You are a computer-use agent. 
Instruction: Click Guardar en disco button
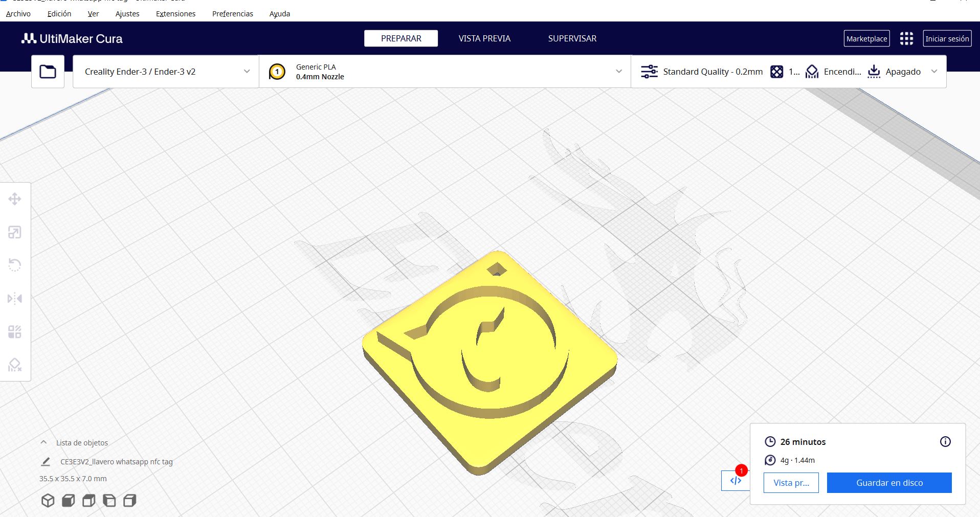(889, 483)
